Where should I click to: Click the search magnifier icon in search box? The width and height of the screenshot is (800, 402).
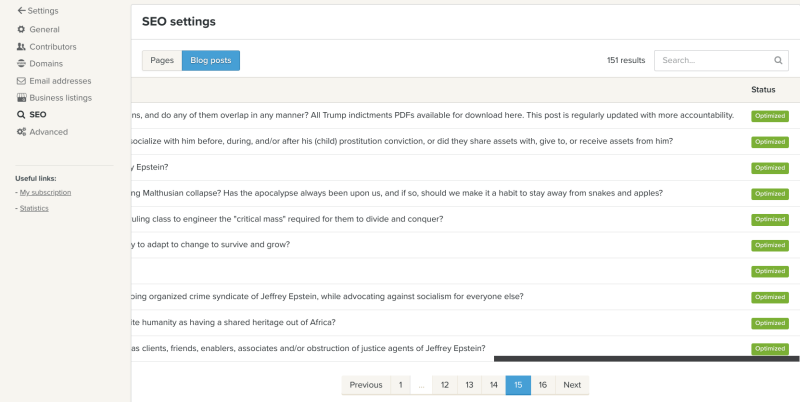(x=778, y=61)
